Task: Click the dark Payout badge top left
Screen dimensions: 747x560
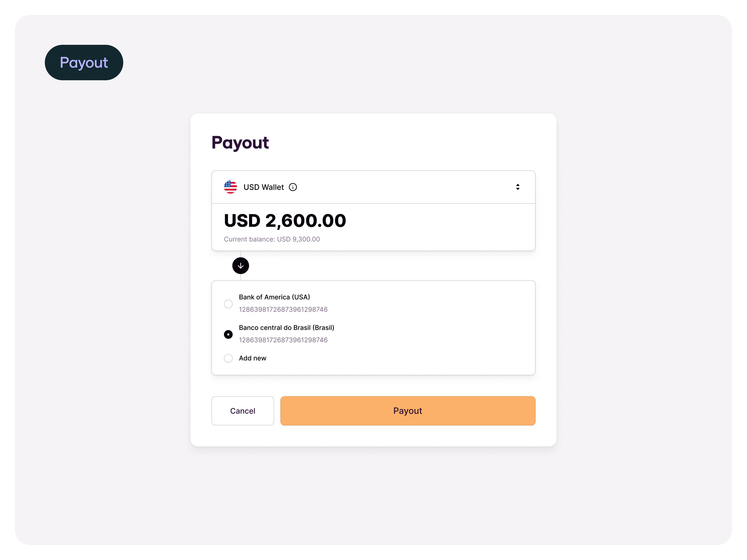Action: click(x=84, y=62)
